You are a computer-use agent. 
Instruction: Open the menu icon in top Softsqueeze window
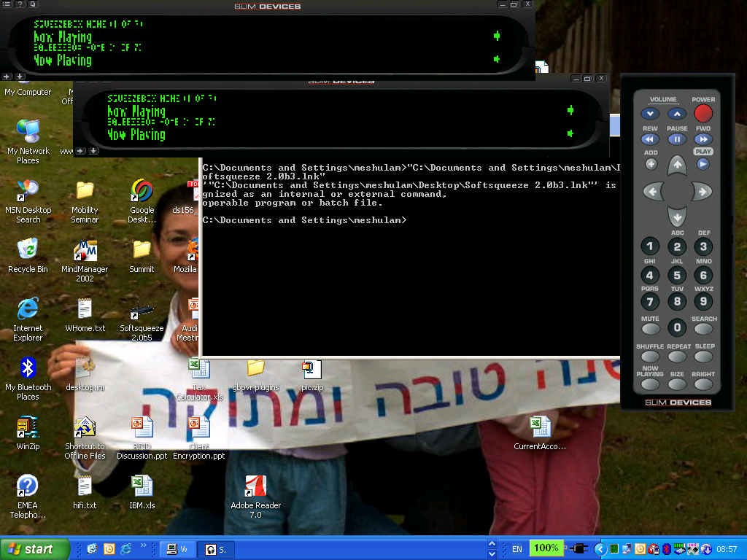pyautogui.click(x=7, y=4)
